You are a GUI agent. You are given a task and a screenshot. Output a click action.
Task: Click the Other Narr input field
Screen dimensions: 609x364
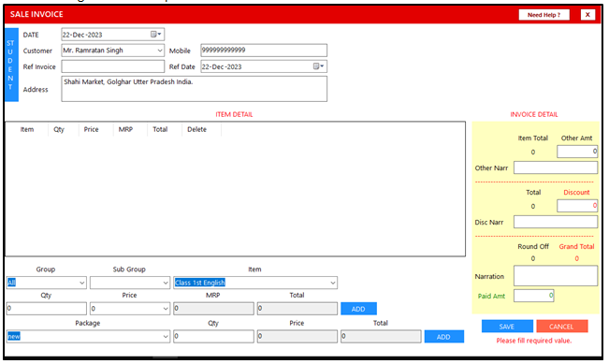click(x=556, y=167)
